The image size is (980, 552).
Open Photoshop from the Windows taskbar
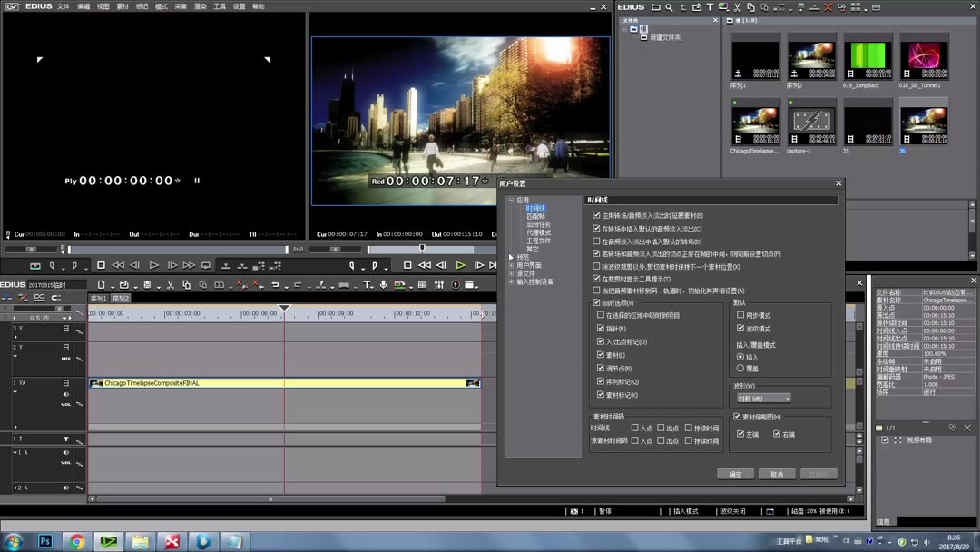[x=44, y=542]
